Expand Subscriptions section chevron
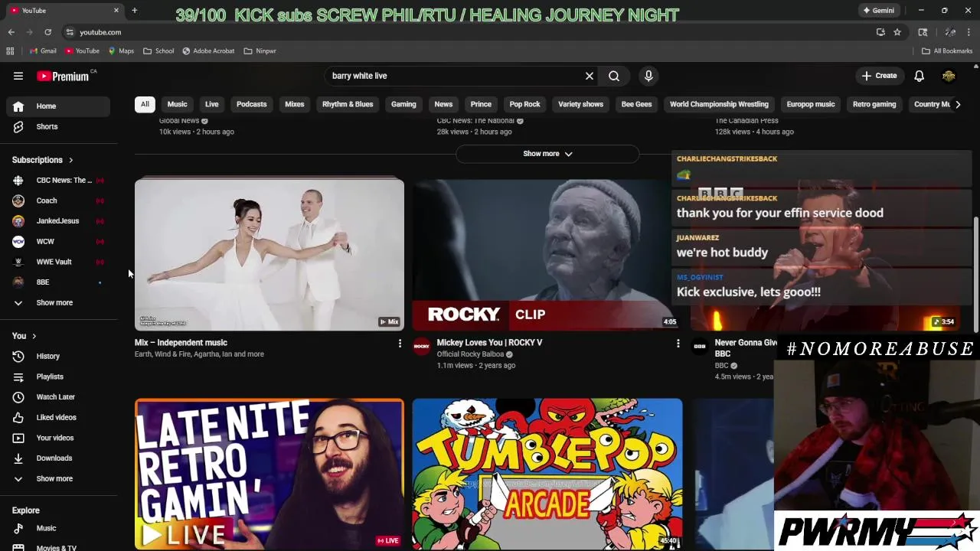 pos(70,160)
